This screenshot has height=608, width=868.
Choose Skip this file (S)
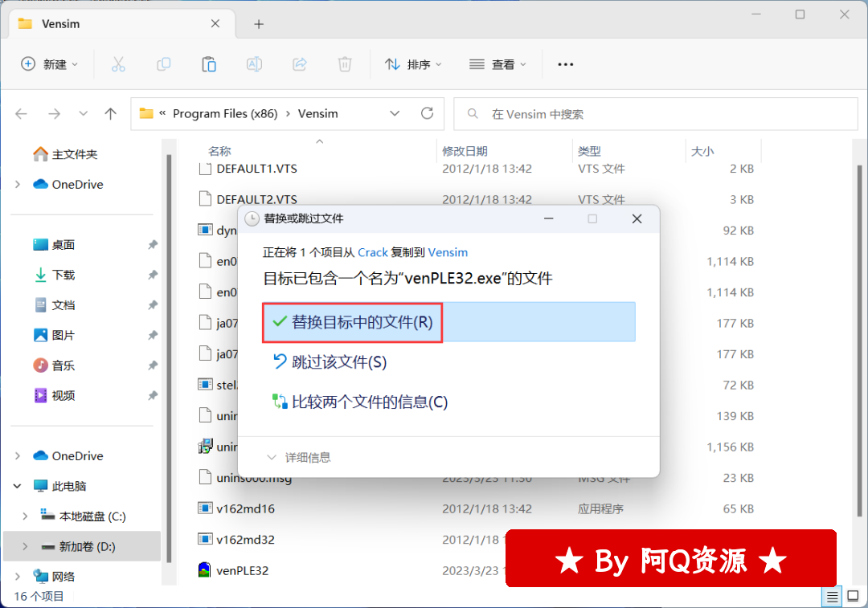point(330,362)
